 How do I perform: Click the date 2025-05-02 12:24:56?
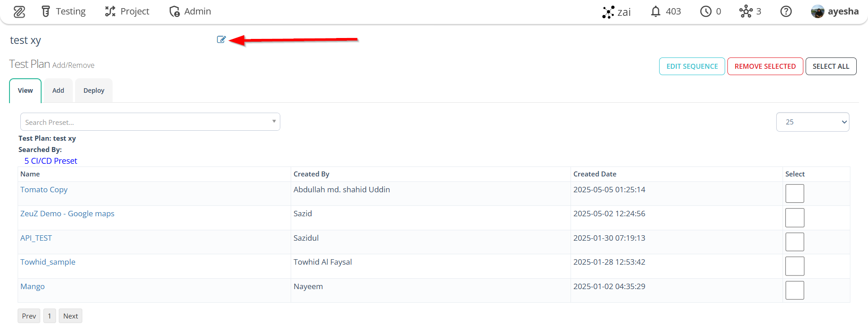[x=609, y=214]
